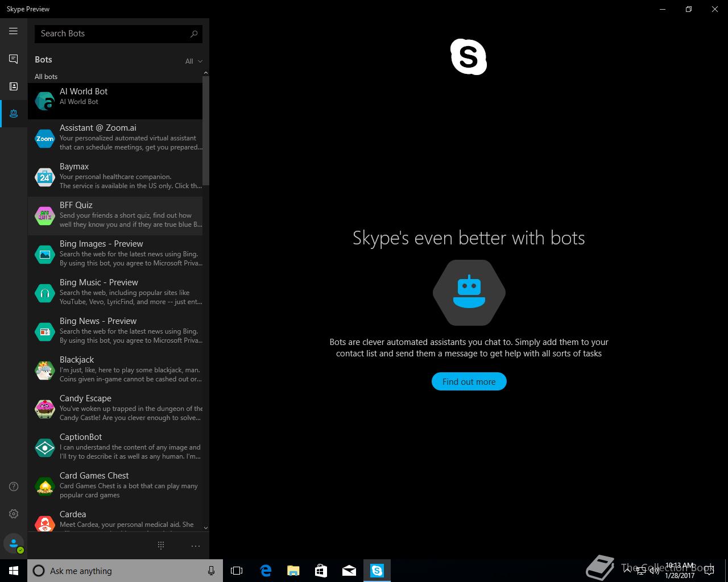Screen dimensions: 728x582
Task: Click the All bots label
Action: [x=46, y=77]
